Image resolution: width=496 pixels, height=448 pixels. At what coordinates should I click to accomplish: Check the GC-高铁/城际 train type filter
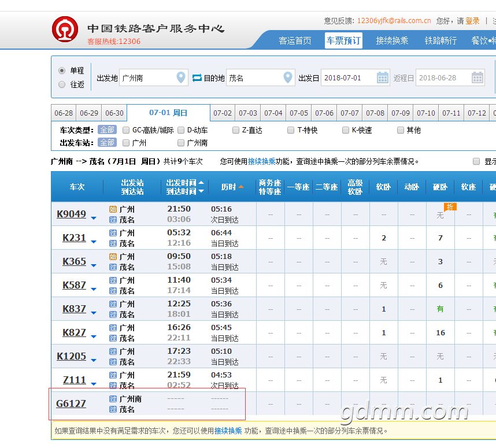coord(126,130)
